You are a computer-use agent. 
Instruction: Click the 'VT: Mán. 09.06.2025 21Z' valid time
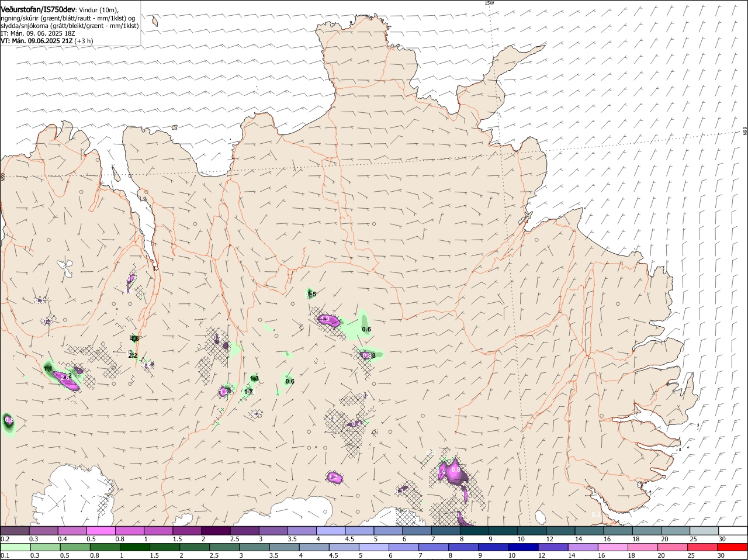(x=37, y=41)
